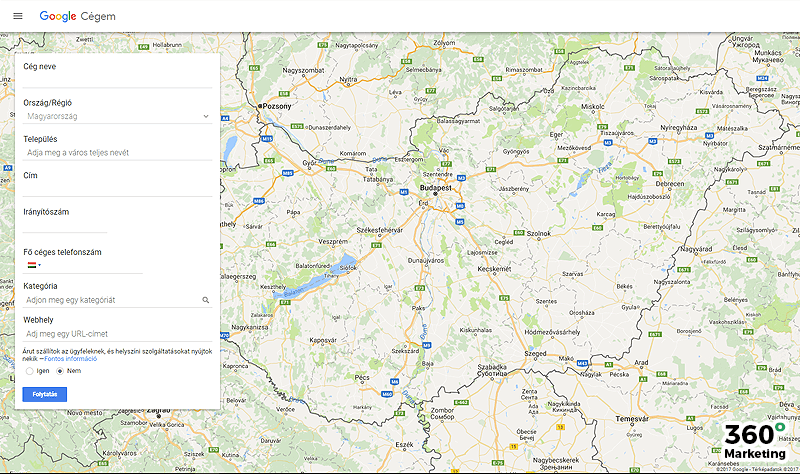Click Temesvár label on the map
This screenshot has height=474, width=800.
[x=632, y=418]
